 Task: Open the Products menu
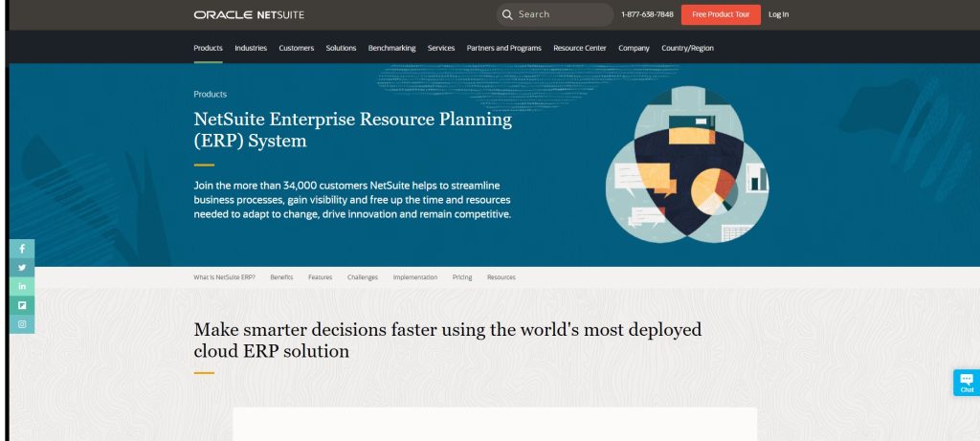[208, 48]
